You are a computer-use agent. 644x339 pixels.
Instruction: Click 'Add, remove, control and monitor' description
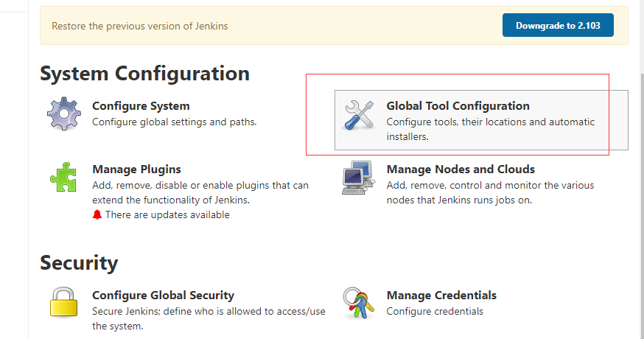coord(491,193)
